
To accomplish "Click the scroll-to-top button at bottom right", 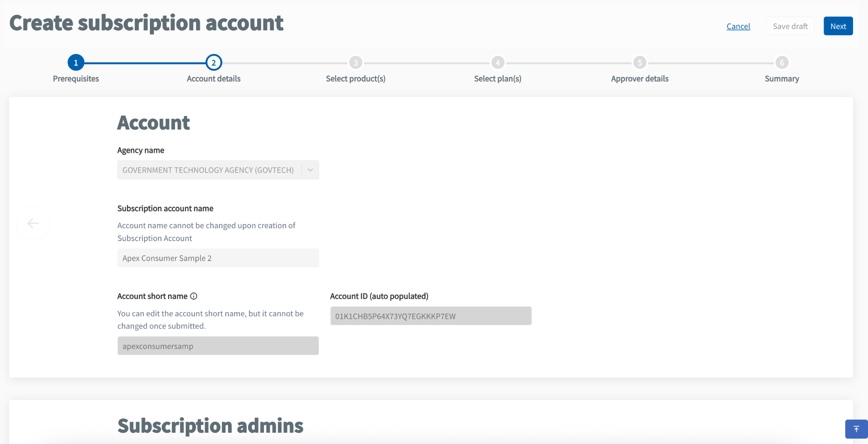I will coord(856,429).
